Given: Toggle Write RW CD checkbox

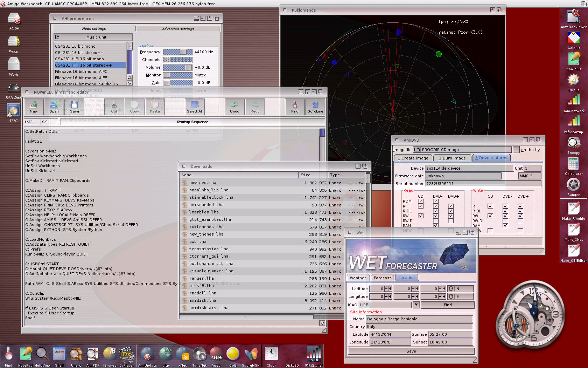Looking at the screenshot, I should [x=490, y=216].
